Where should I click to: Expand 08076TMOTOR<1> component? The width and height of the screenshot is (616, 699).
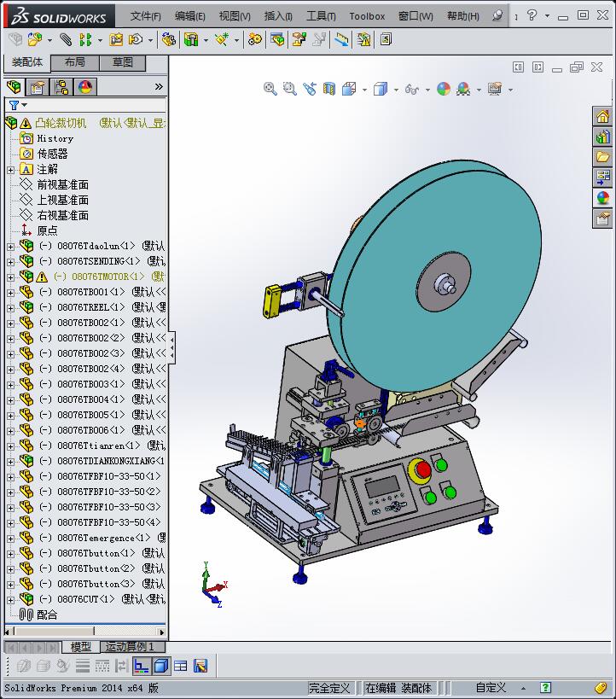point(11,277)
